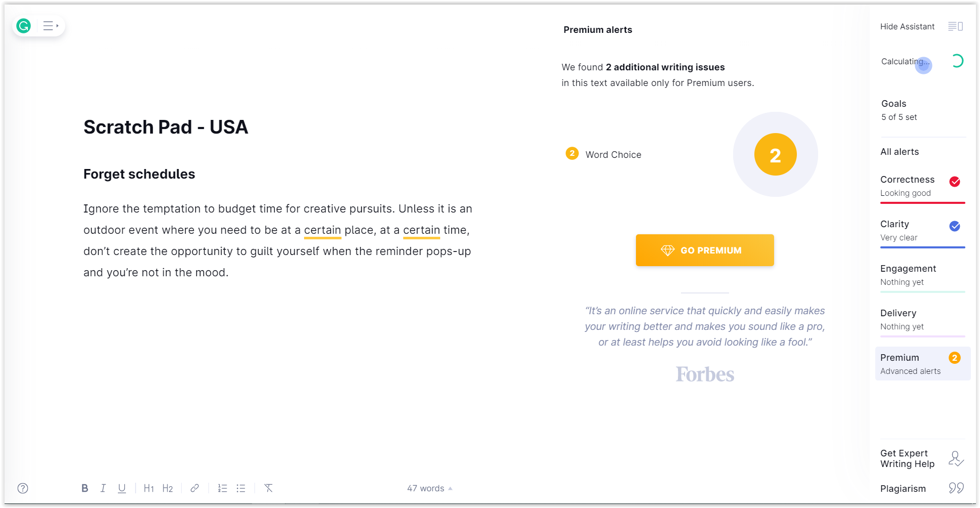Open the help question mark icon

[23, 488]
